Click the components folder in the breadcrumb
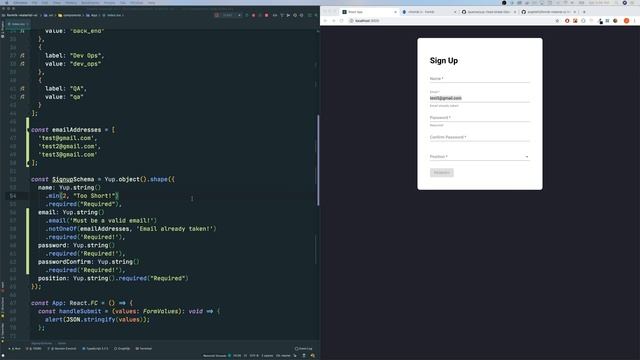 pyautogui.click(x=70, y=15)
